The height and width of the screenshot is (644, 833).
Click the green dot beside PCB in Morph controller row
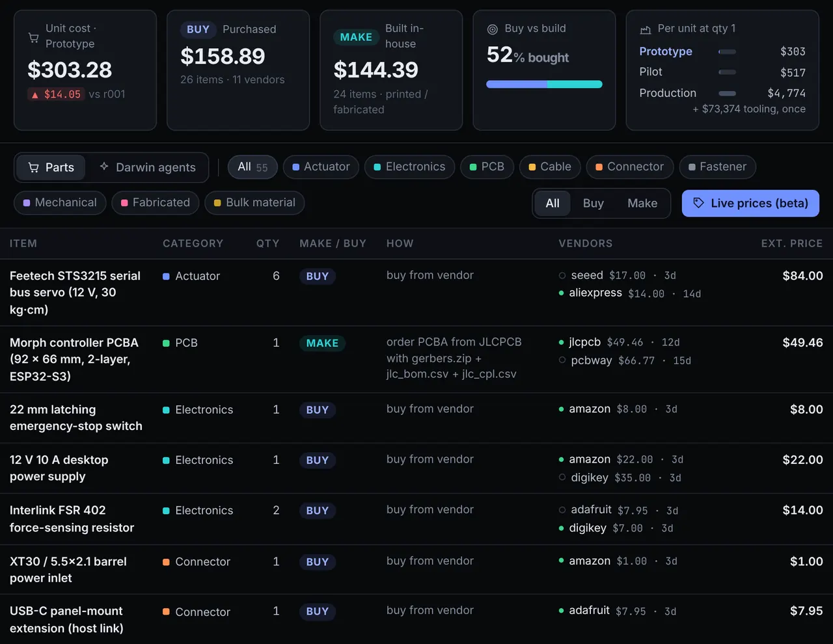(166, 343)
